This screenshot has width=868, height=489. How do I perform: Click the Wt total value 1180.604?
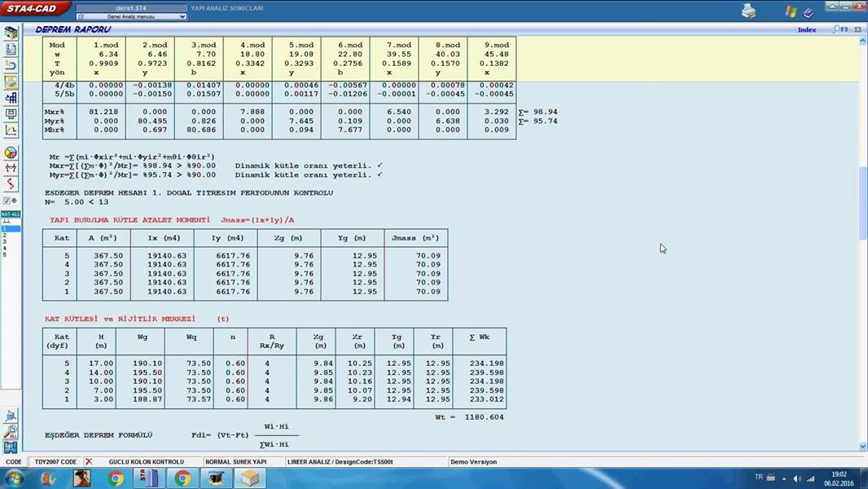484,417
